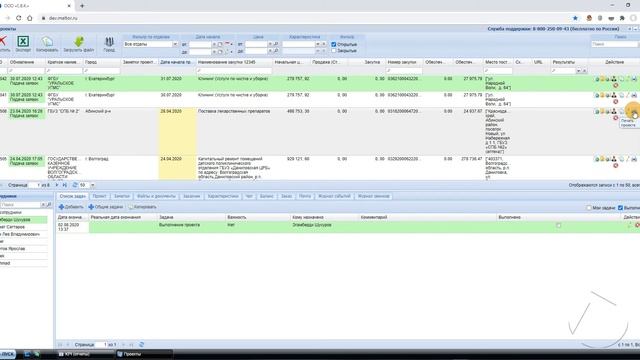
Task: Click Цена 'от' filter input
Action: 256,44
